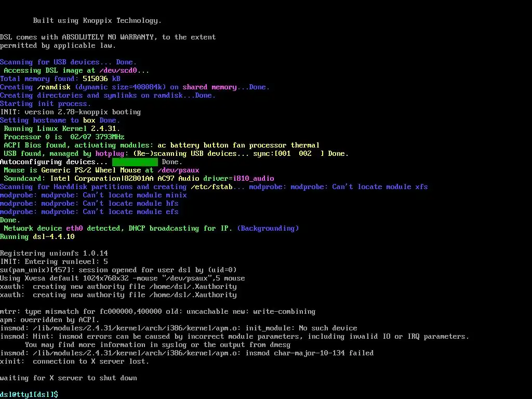Click 'Using Xvesa default 1024x768x32' line
Image resolution: width=532 pixels, height=399 pixels.
tap(123, 278)
